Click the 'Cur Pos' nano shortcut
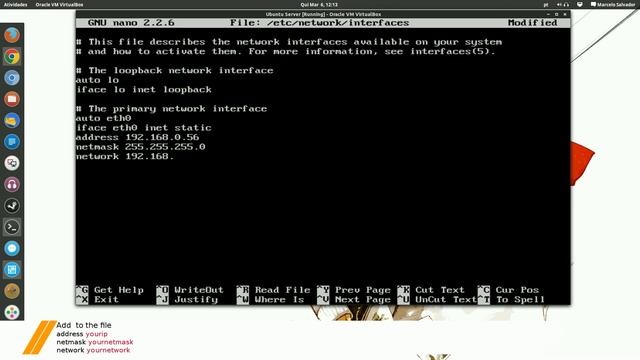 [x=508, y=290]
